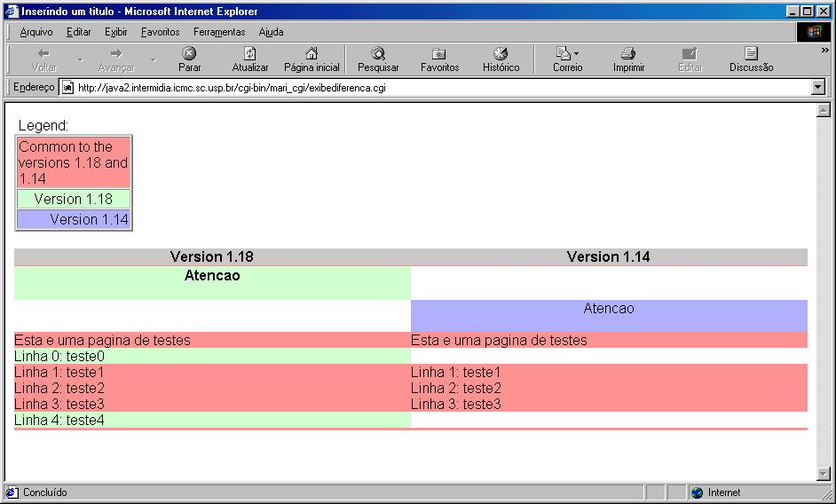The image size is (836, 504).
Task: Open the Arquivo menu
Action: pos(36,32)
